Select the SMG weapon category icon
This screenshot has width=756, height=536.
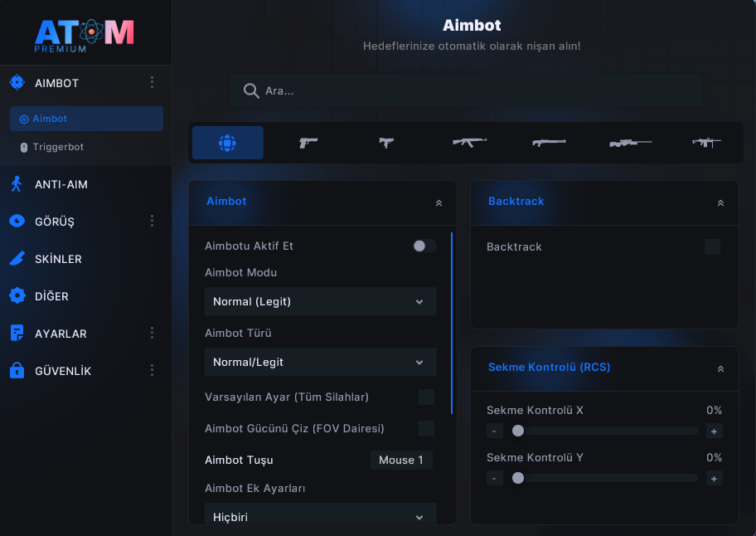pos(386,143)
